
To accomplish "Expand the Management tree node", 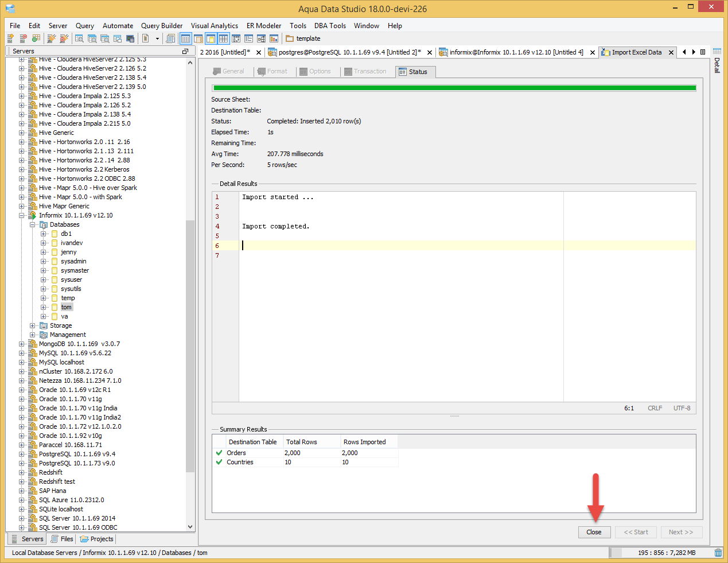I will click(x=33, y=335).
